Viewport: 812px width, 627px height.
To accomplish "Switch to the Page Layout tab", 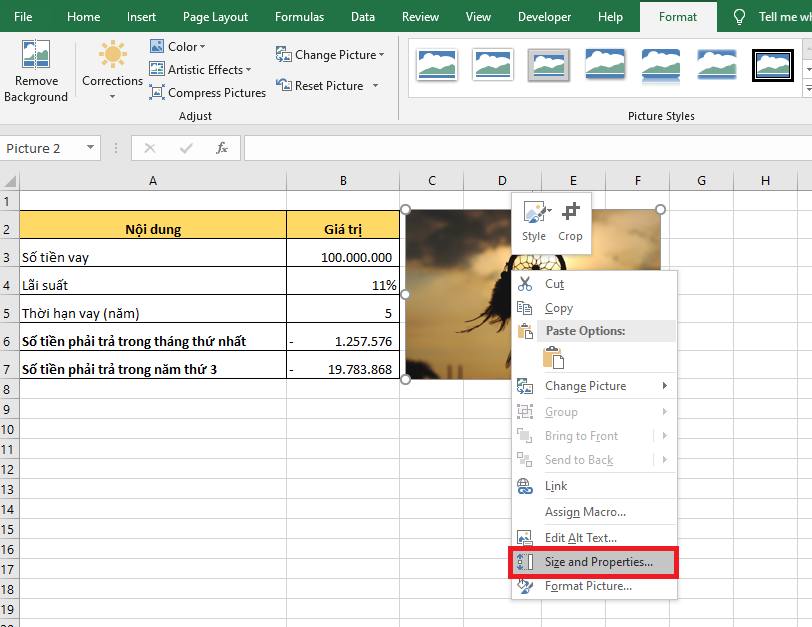I will coord(216,17).
